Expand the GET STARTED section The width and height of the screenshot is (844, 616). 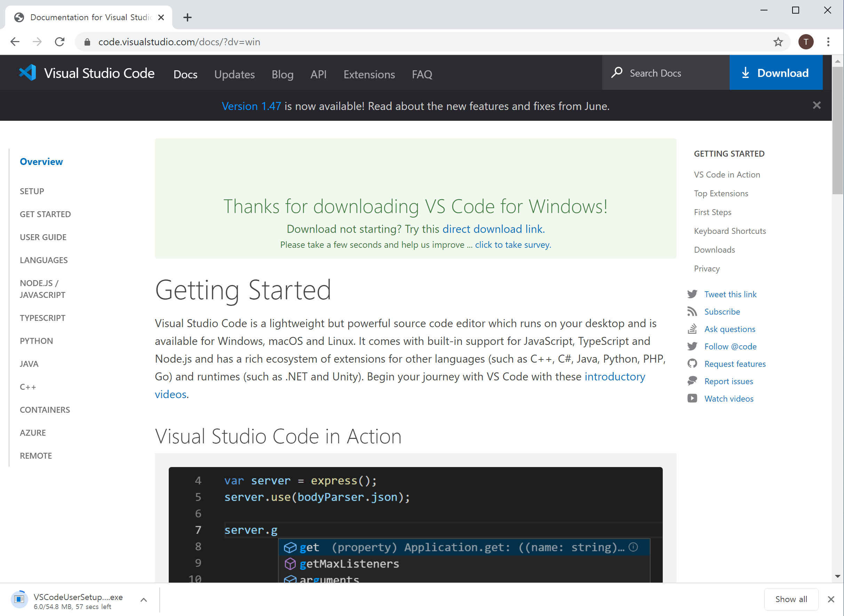tap(45, 214)
